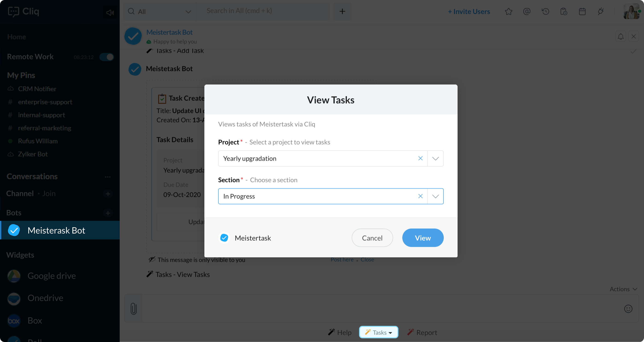The width and height of the screenshot is (644, 342).
Task: Click the Help bot command
Action: [x=340, y=332]
